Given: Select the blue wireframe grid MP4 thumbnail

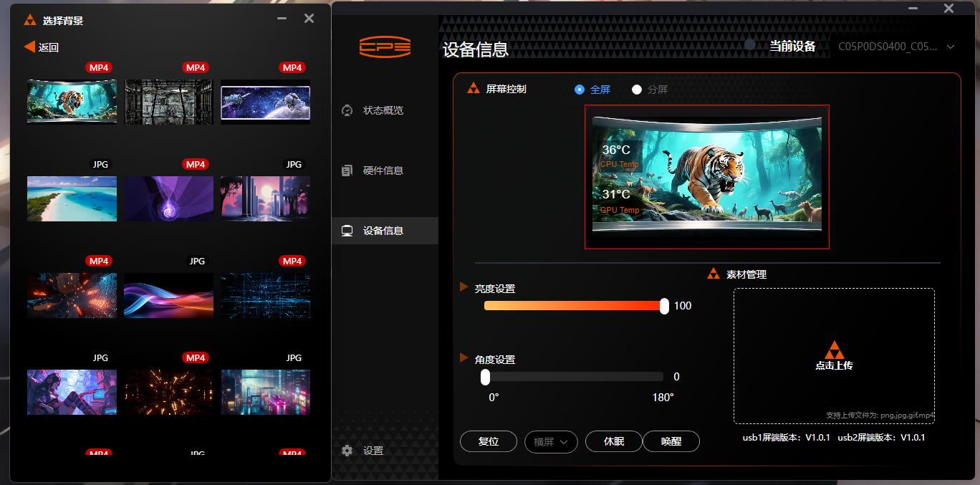Looking at the screenshot, I should tap(266, 295).
